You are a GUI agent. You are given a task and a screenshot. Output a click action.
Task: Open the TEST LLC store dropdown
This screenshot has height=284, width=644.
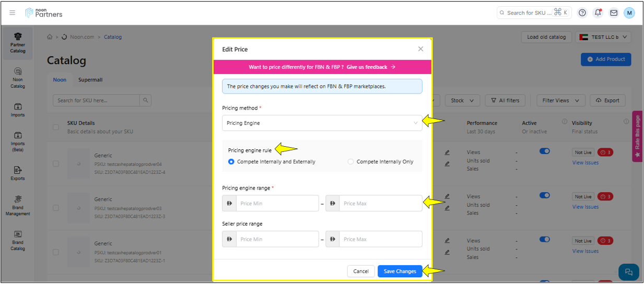point(603,37)
